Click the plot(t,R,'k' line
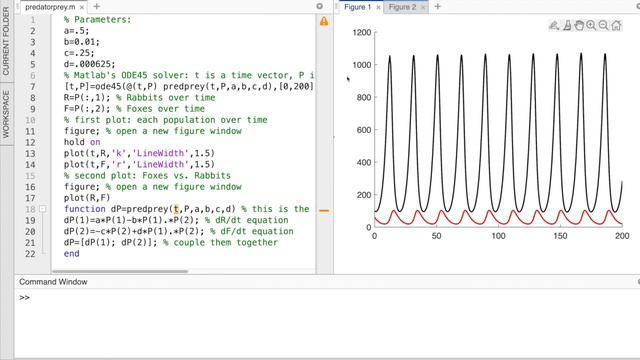Image resolution: width=640 pixels, height=360 pixels. pos(139,153)
